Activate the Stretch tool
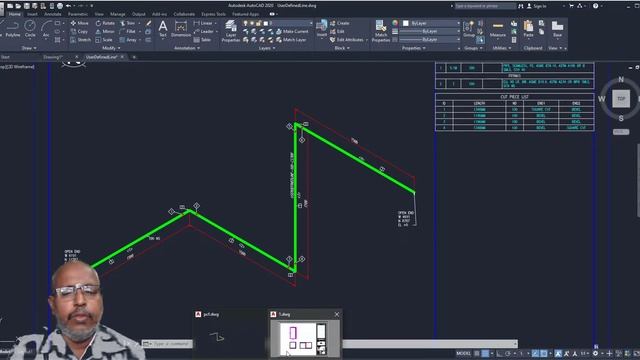640x360 pixels. (80, 40)
